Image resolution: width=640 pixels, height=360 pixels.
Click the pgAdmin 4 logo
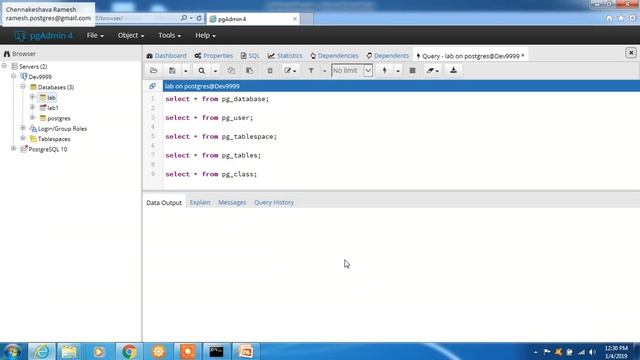(x=43, y=36)
